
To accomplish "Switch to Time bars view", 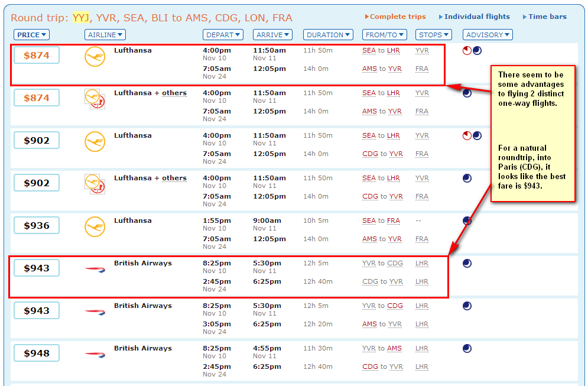I will coord(544,17).
